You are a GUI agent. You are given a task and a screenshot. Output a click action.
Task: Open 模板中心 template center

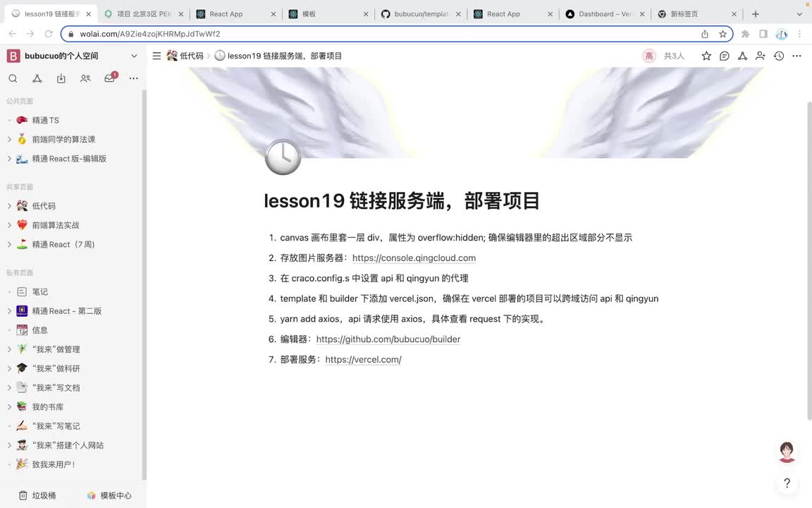tap(109, 495)
